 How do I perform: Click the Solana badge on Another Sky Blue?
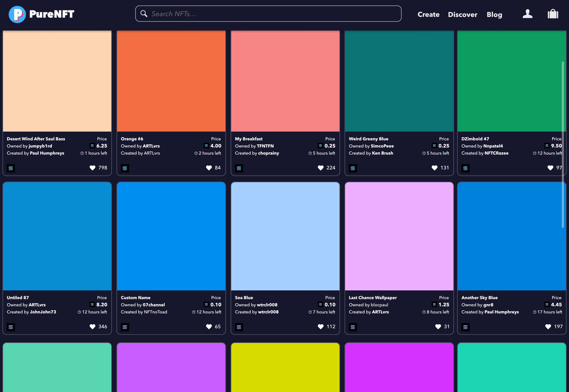point(465,327)
